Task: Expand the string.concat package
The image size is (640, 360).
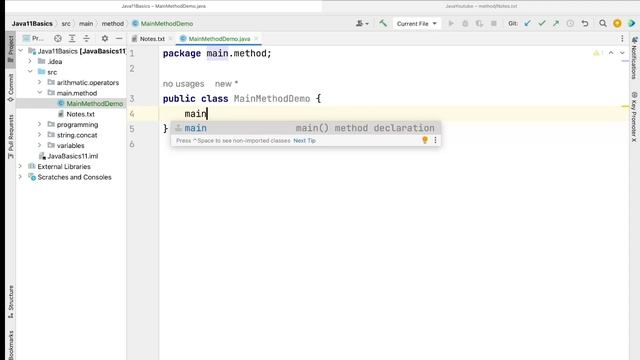Action: [x=40, y=135]
